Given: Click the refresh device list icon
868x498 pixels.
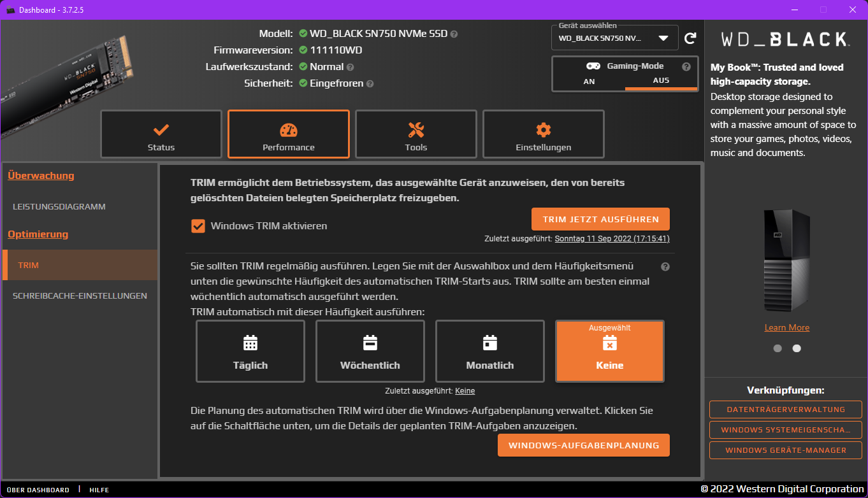Looking at the screenshot, I should [690, 38].
